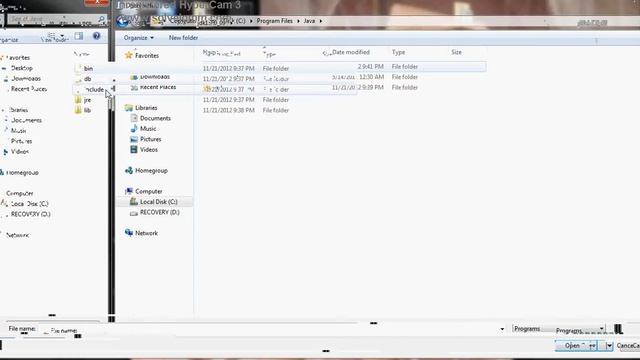Screen dimensions: 640x360
Task: Sort by the Size column header
Action: 456,52
